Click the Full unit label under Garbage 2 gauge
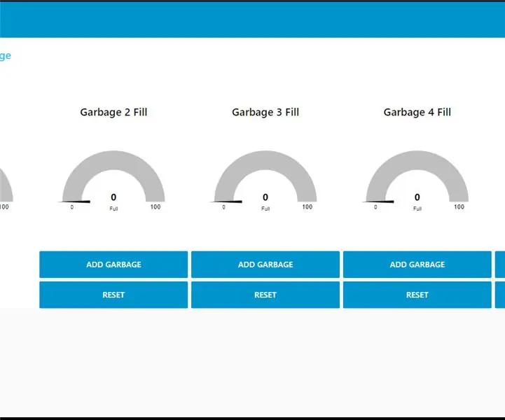Screen dimensions: 505x420 pos(113,209)
